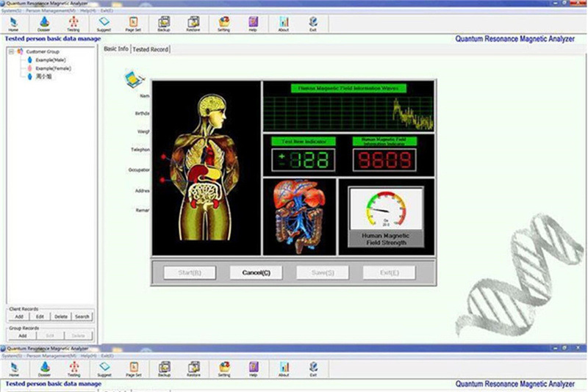
Task: Click Backup in the lower window toolbar
Action: point(164,369)
